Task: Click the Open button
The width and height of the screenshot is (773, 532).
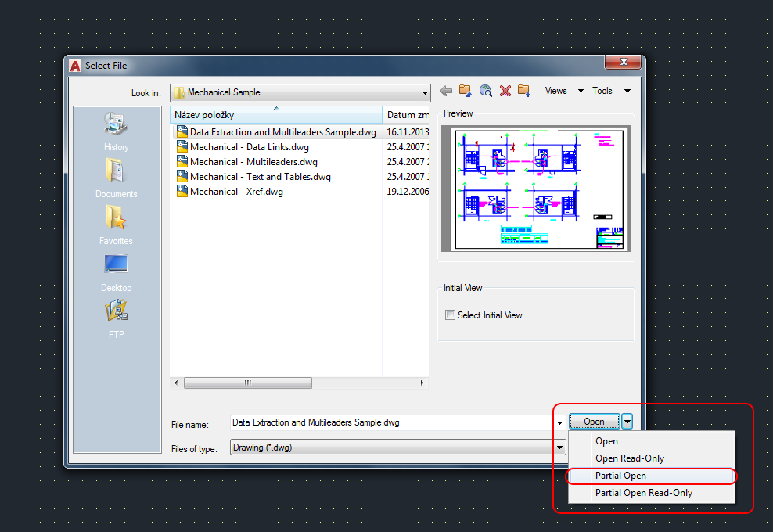Action: pyautogui.click(x=594, y=422)
